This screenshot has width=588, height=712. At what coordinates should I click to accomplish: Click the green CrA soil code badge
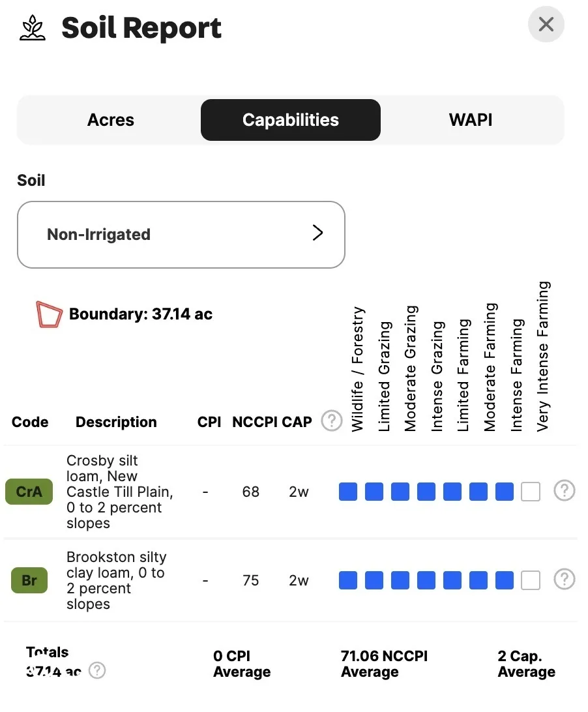[x=29, y=492]
